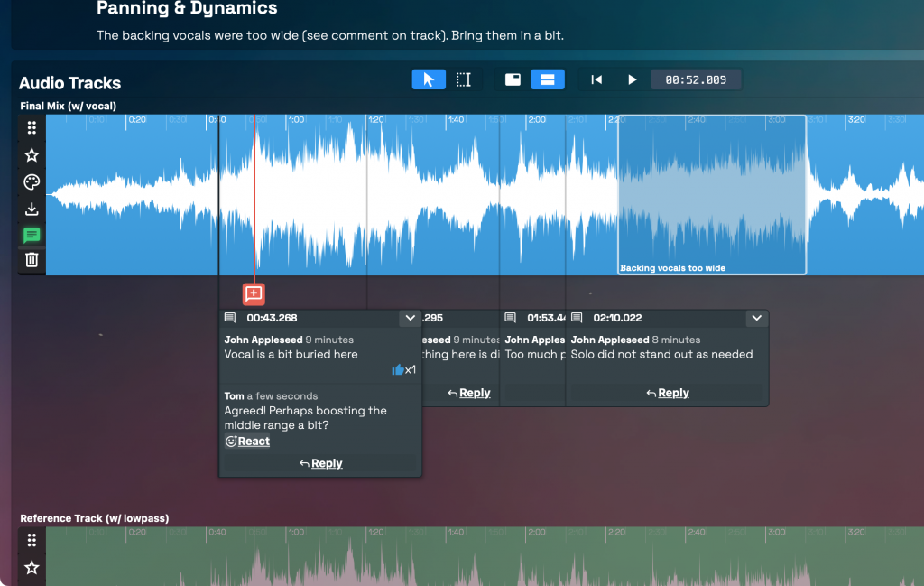Click the red add-comment marker button
This screenshot has height=586, width=924.
[x=254, y=293]
